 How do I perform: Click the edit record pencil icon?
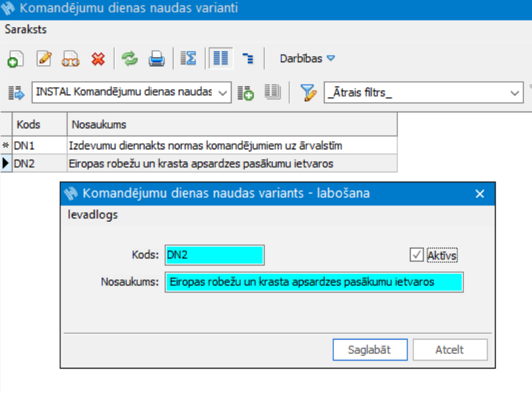pyautogui.click(x=44, y=59)
